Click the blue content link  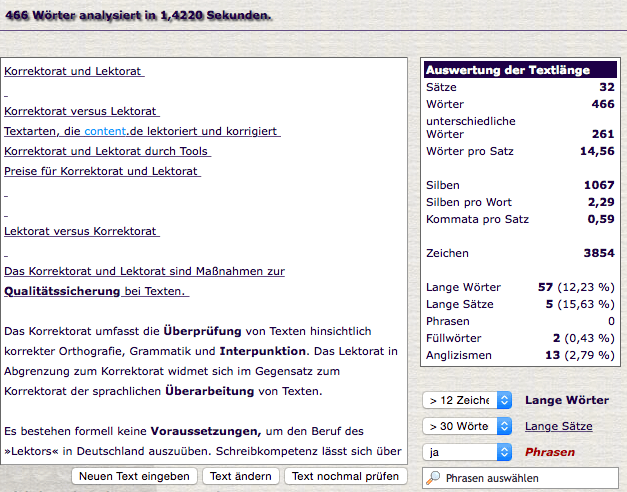pos(105,131)
